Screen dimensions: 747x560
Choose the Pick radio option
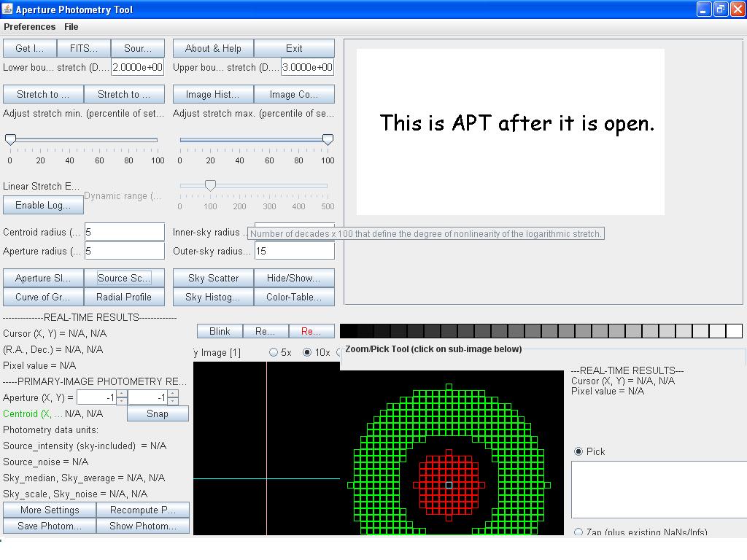[578, 451]
